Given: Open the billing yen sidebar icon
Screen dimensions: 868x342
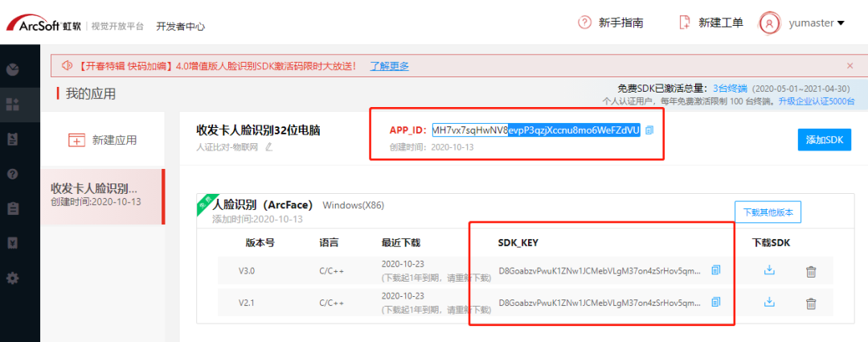Looking at the screenshot, I should point(12,243).
